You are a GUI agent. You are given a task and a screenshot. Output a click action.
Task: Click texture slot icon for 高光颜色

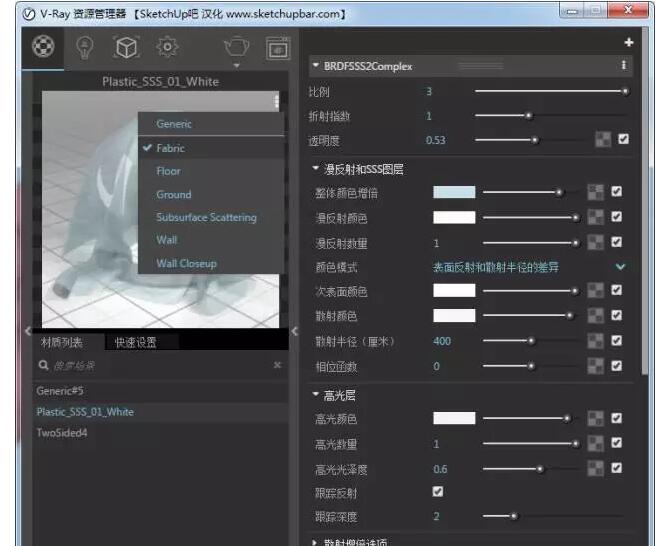pyautogui.click(x=595, y=418)
